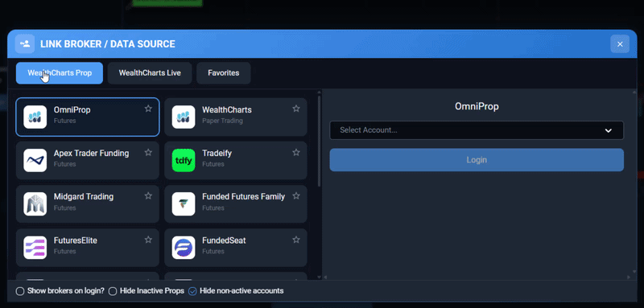644x308 pixels.
Task: Open the Favorites tab
Action: coord(224,73)
